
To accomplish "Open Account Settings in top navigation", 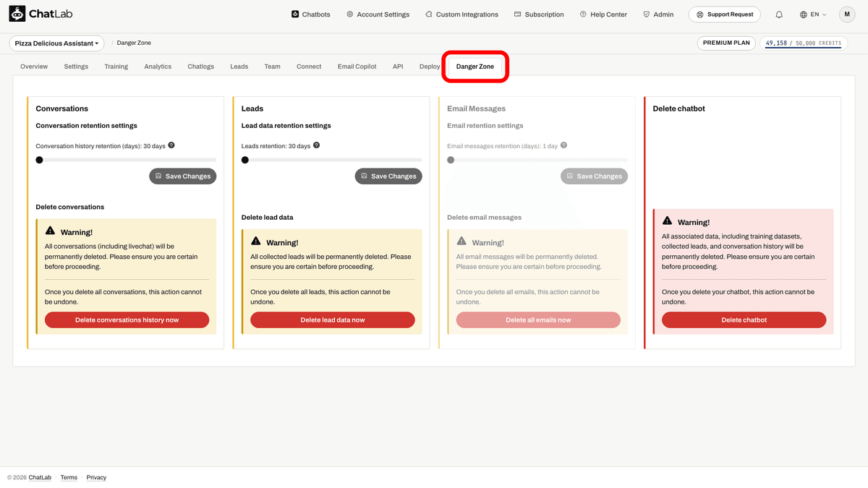I will [x=378, y=14].
